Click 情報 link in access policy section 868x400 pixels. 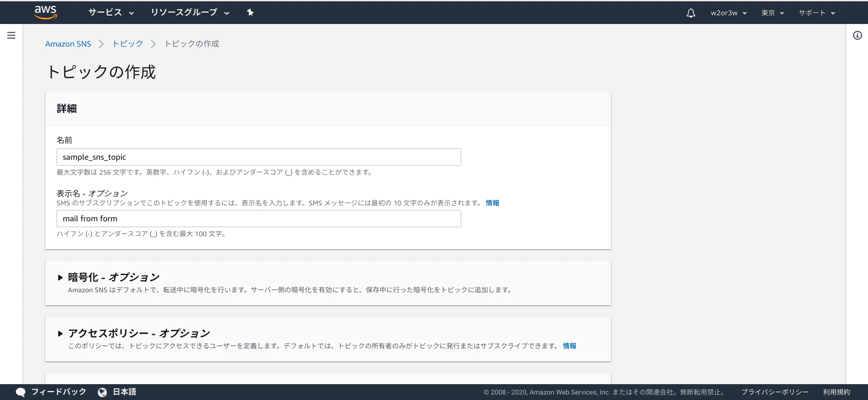(569, 346)
